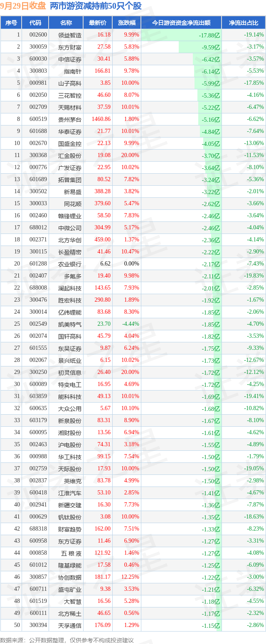This screenshot has height=644, width=266.
Task: Click stock name 大智慧
Action: click(73, 602)
